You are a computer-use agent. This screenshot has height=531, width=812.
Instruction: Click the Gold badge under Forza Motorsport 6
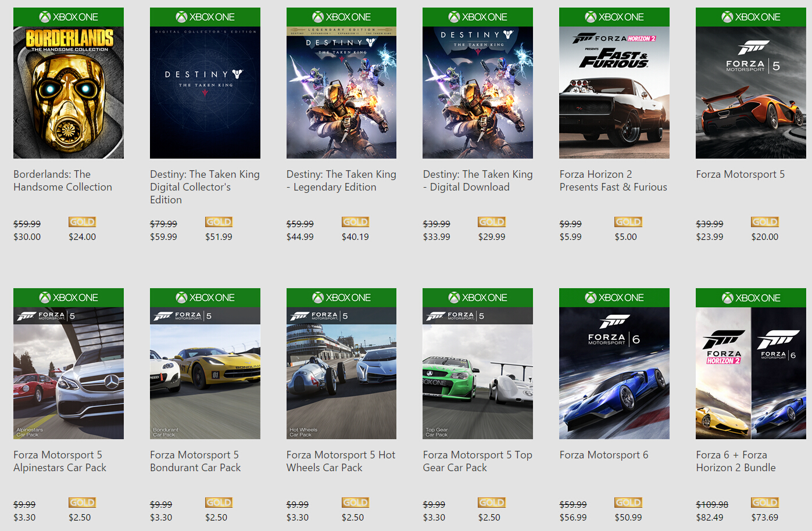coord(628,503)
